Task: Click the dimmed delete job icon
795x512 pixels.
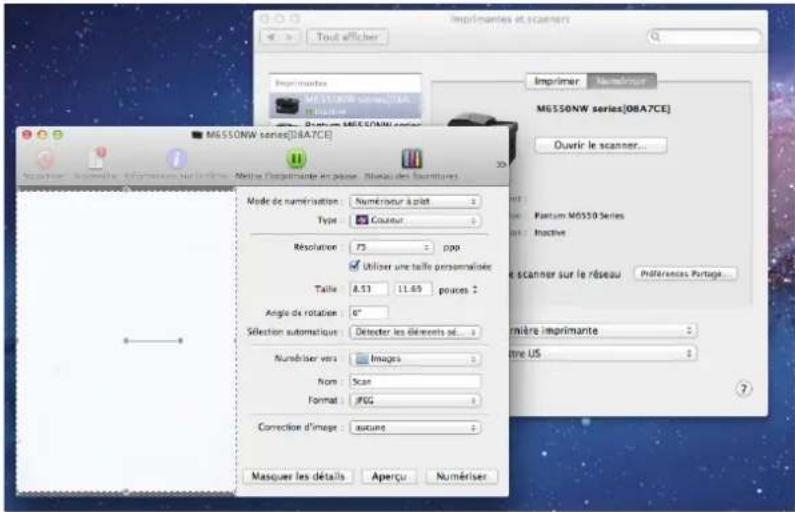Action: coord(44,159)
